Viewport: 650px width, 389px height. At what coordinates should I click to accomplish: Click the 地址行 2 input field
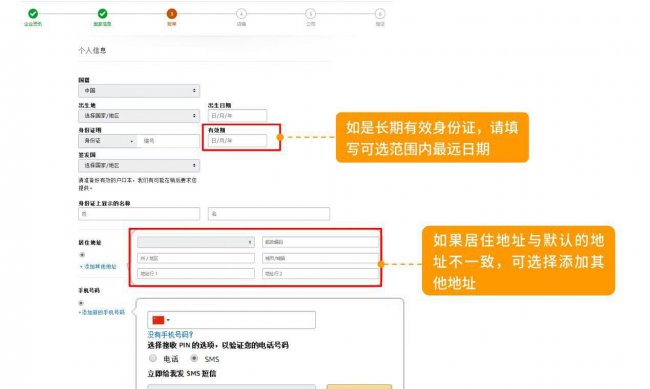320,274
